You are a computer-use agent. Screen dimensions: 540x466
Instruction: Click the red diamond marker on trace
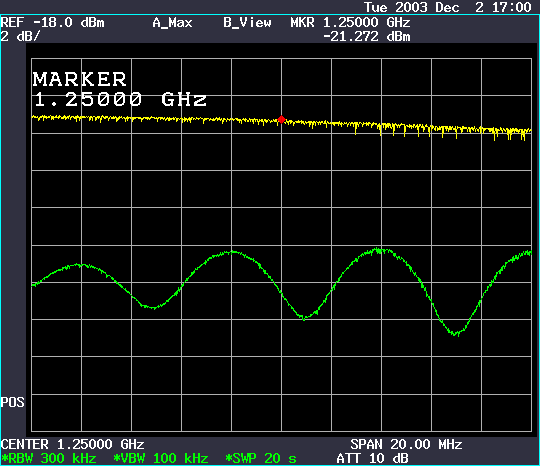[281, 120]
